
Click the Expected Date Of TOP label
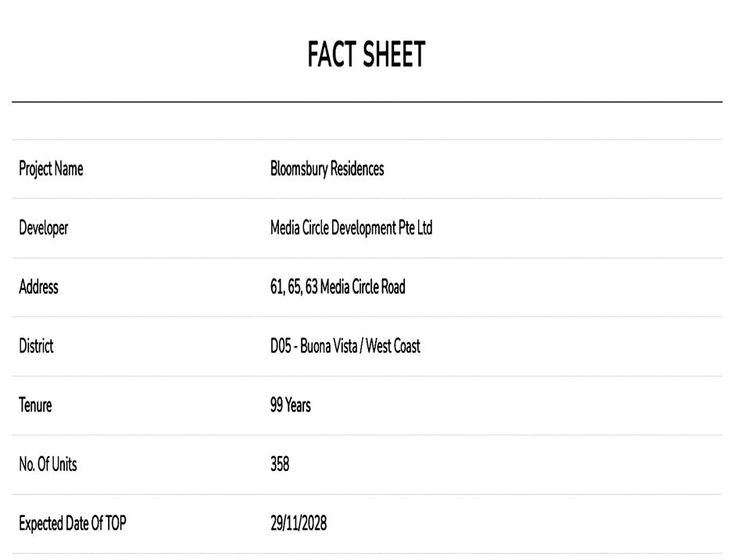coord(72,523)
